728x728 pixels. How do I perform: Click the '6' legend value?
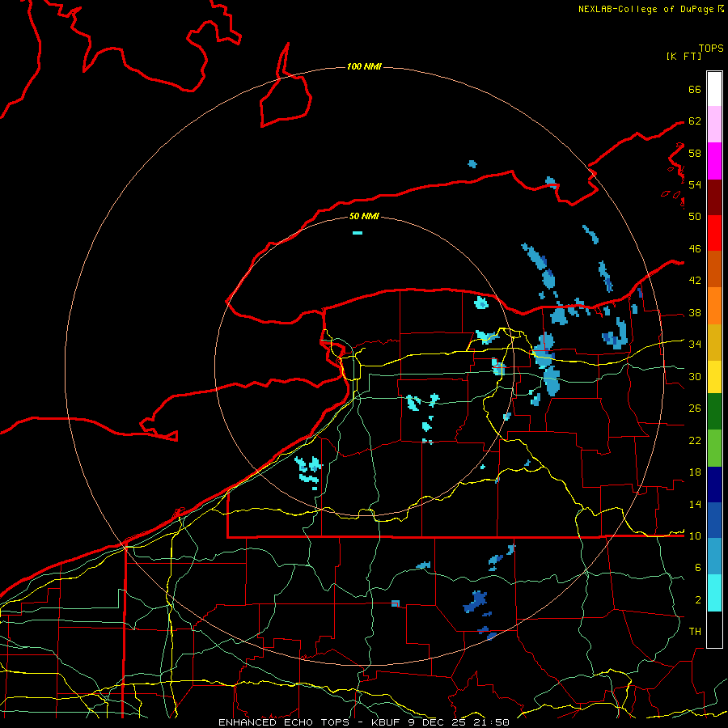click(698, 568)
